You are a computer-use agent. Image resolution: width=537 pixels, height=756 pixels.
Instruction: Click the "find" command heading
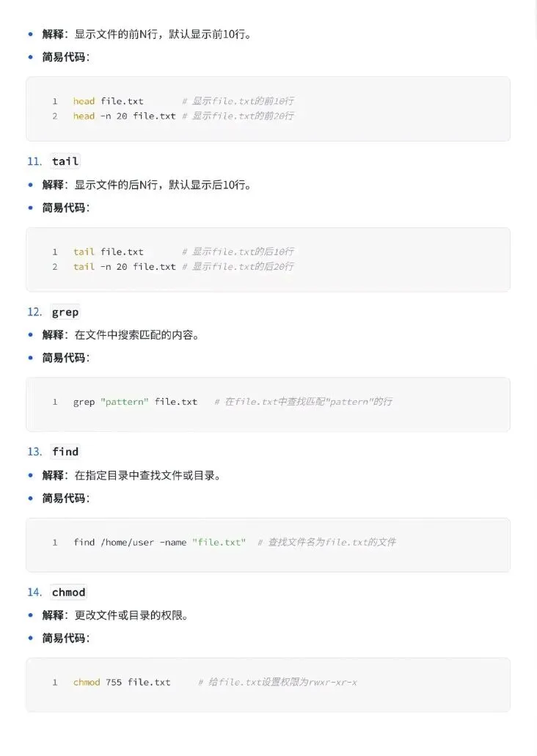point(65,452)
